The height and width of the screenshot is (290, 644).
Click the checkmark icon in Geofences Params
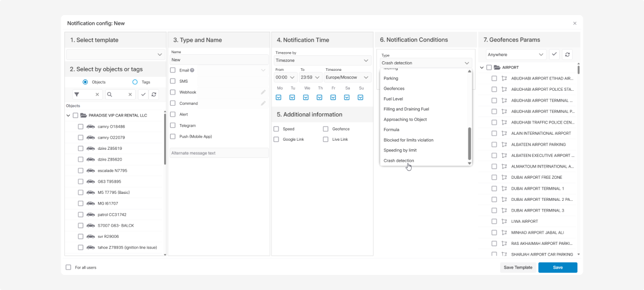554,54
